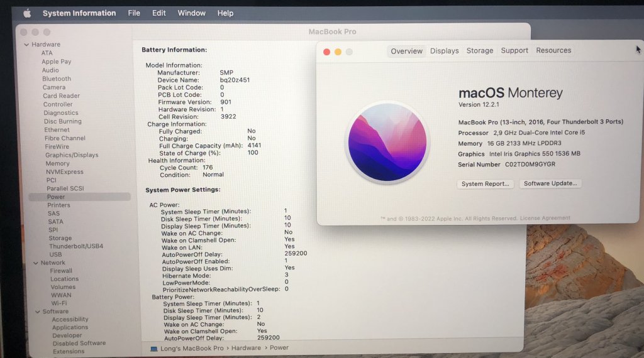The width and height of the screenshot is (644, 358).
Task: Click the macOS Monterey logo image
Action: (387, 142)
